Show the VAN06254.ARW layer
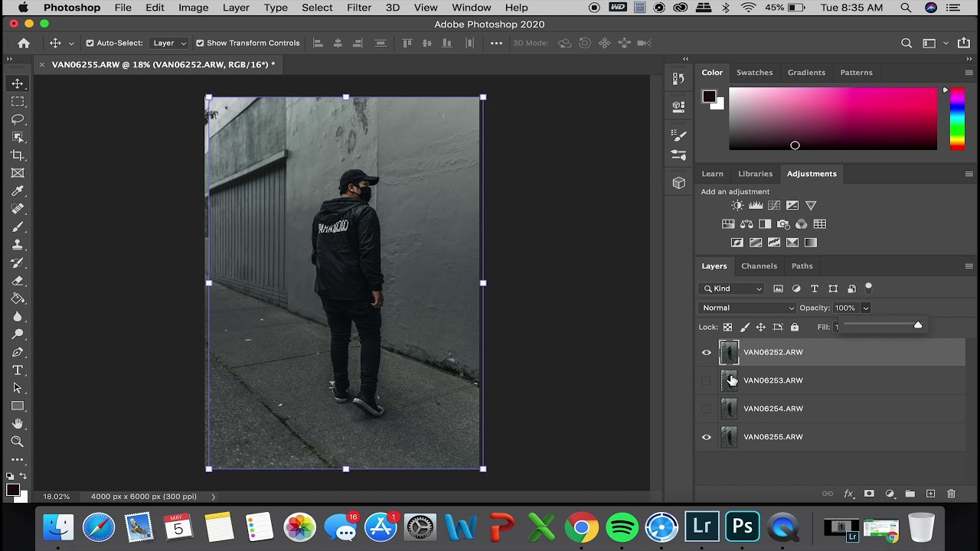 pyautogui.click(x=707, y=409)
